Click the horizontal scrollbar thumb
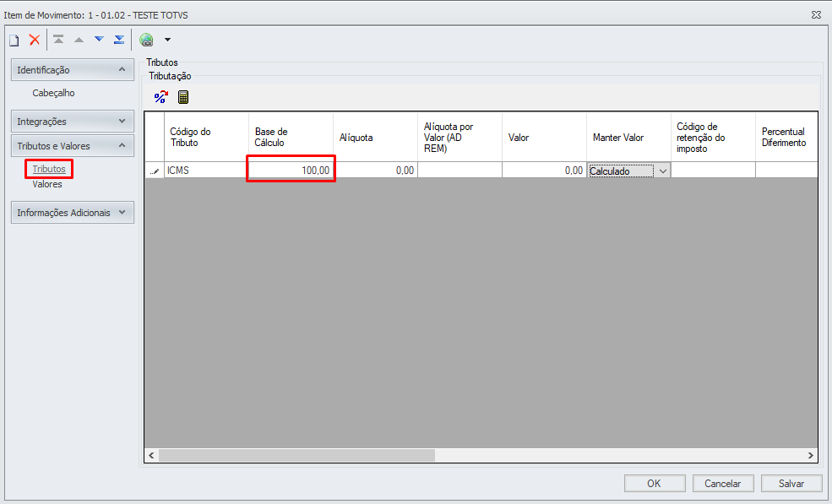Screen dimensions: 832x504 click(296, 455)
